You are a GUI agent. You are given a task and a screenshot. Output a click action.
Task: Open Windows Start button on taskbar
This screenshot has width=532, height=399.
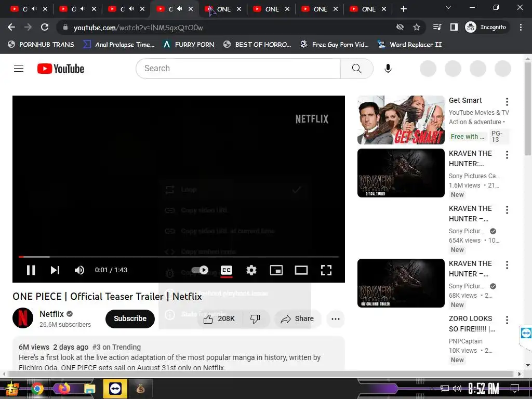pyautogui.click(x=12, y=389)
